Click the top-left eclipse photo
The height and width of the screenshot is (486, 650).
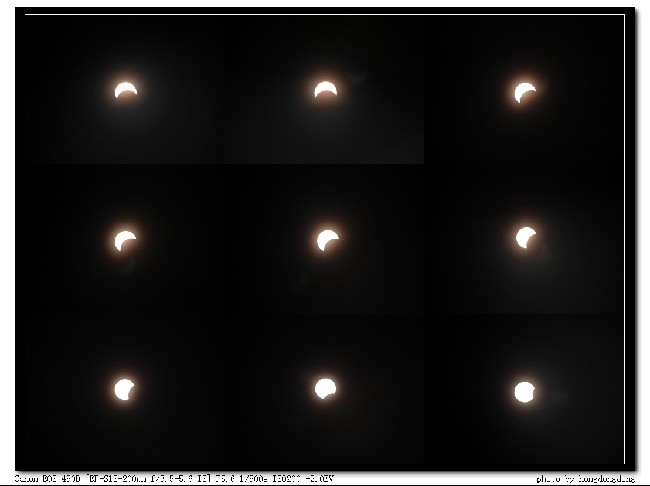125,90
